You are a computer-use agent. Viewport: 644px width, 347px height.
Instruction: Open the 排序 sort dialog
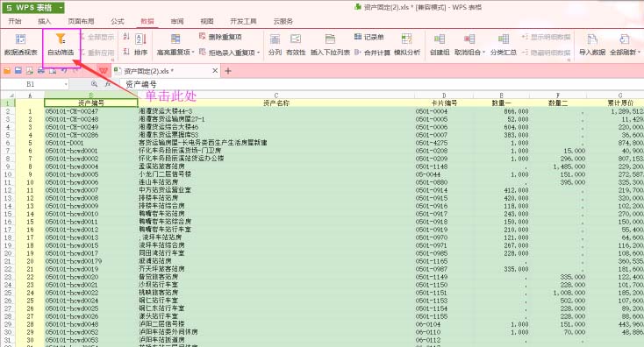[x=141, y=45]
